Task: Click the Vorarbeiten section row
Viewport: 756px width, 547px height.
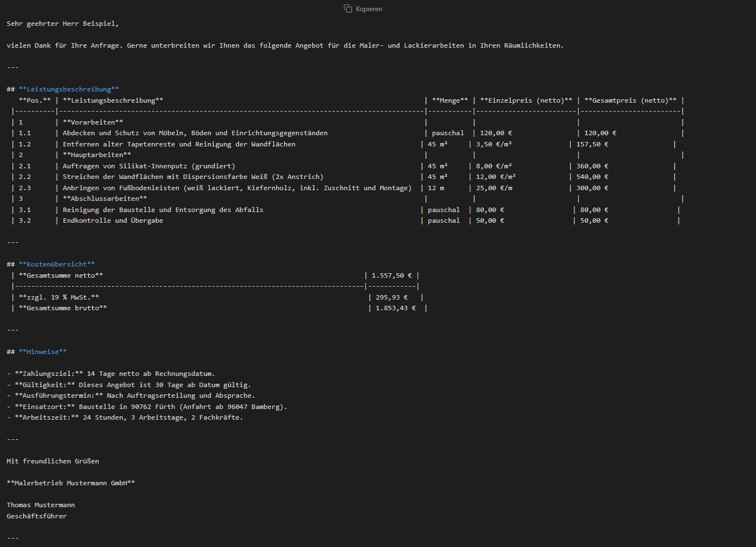Action: pyautogui.click(x=93, y=122)
